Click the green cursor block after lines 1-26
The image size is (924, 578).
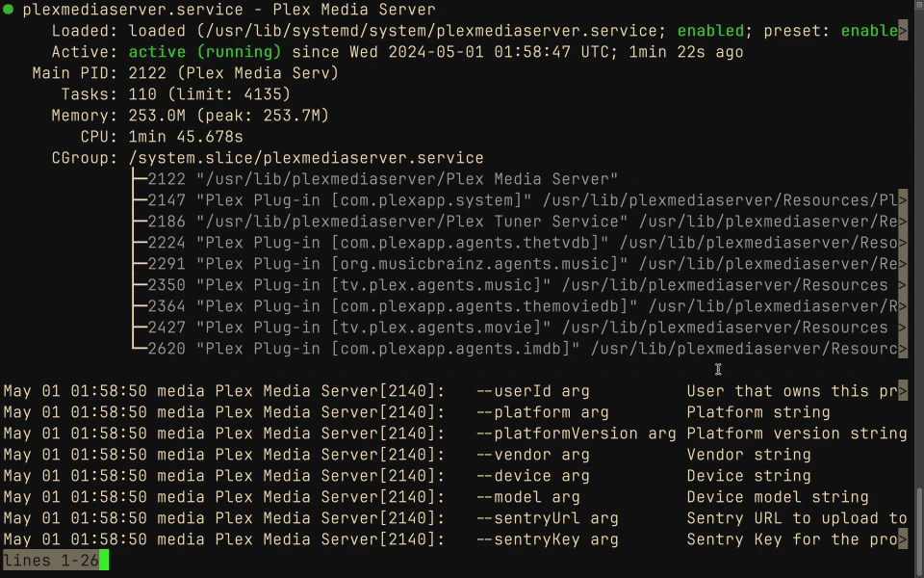(104, 561)
